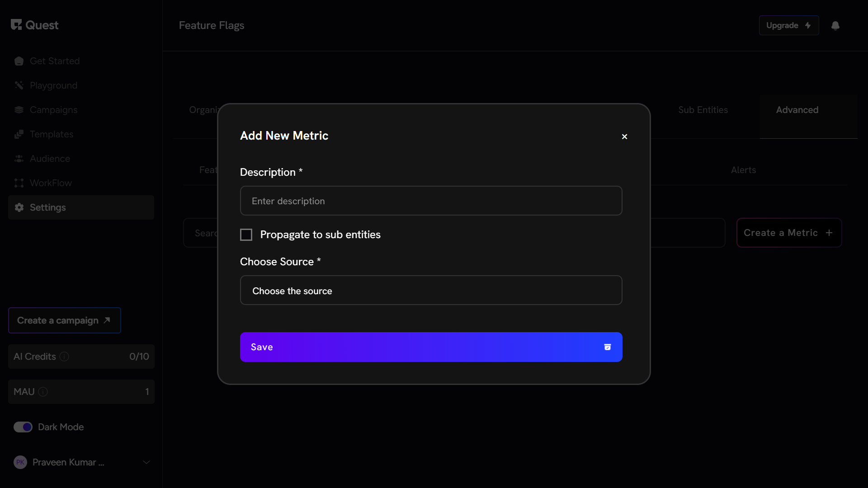Click the Praveen Kumar avatar icon

20,462
